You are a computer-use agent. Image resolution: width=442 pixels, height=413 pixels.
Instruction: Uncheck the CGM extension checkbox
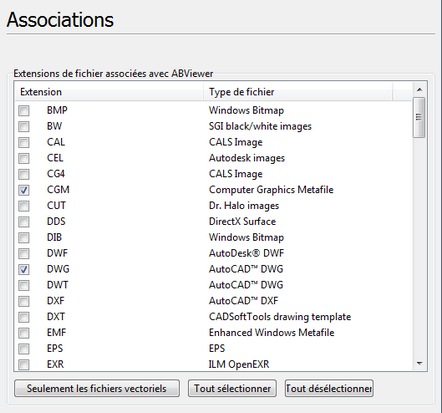click(x=24, y=190)
